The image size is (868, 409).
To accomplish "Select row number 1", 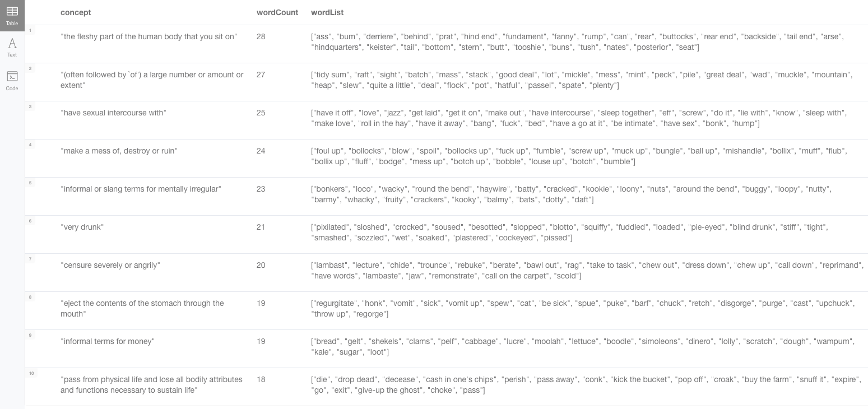I will pyautogui.click(x=30, y=30).
